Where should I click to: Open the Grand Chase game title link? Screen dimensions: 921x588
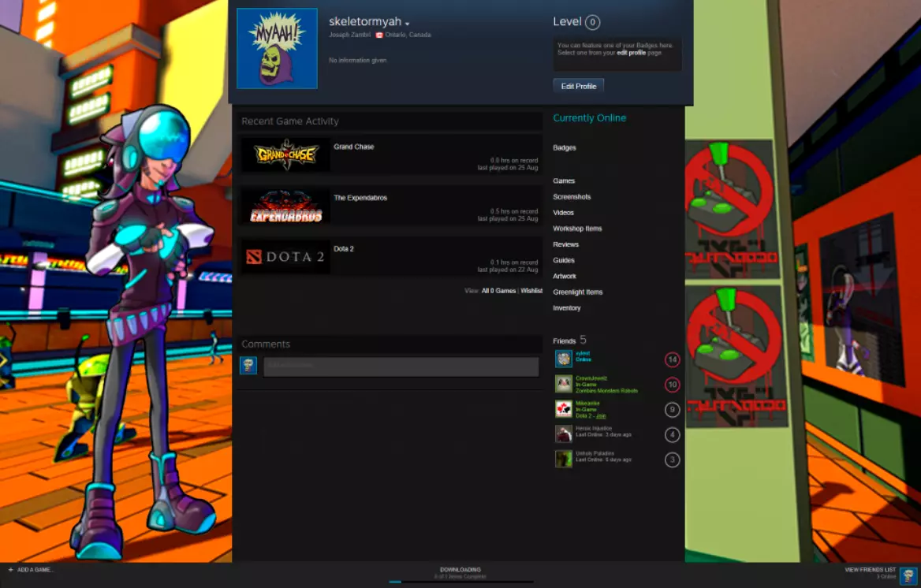(x=353, y=147)
